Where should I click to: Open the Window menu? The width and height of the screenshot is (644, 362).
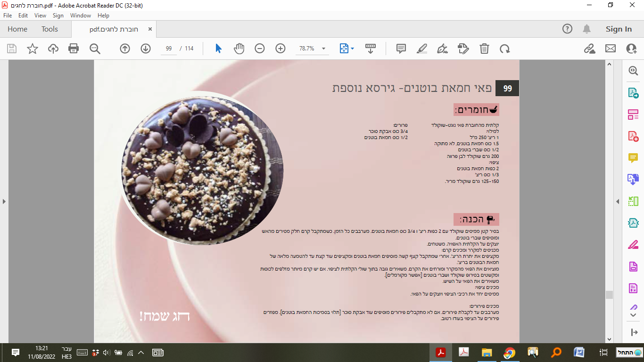coord(81,16)
